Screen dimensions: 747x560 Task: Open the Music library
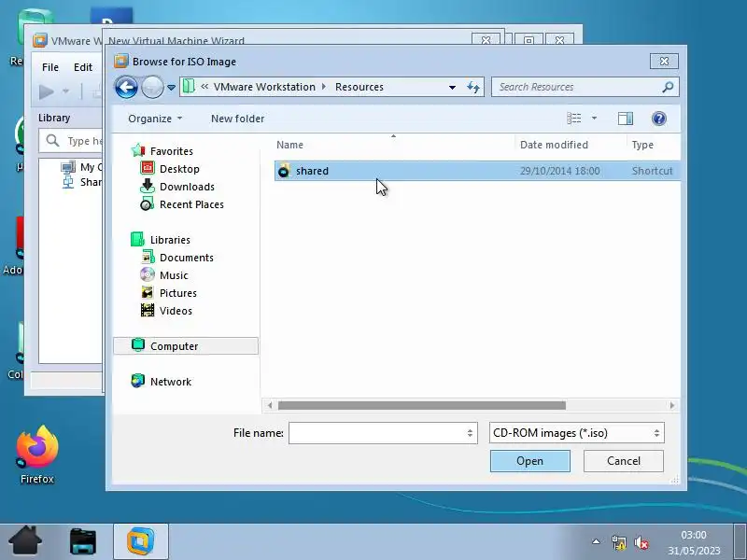coord(174,275)
